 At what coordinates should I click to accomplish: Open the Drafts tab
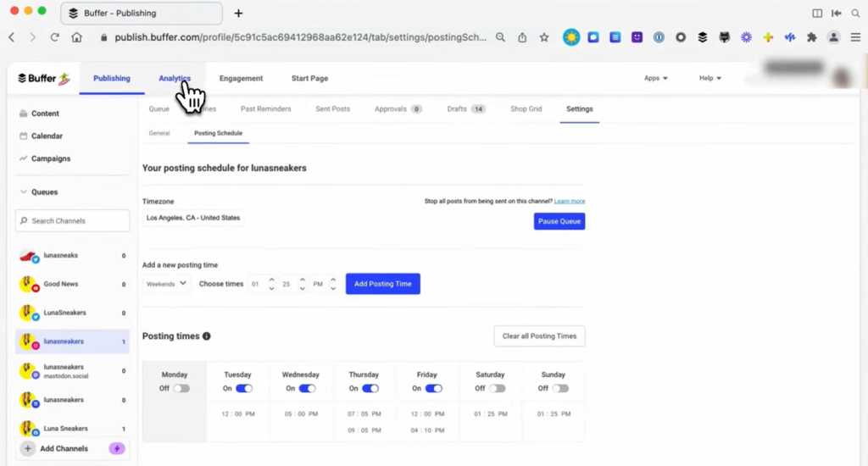(465, 109)
